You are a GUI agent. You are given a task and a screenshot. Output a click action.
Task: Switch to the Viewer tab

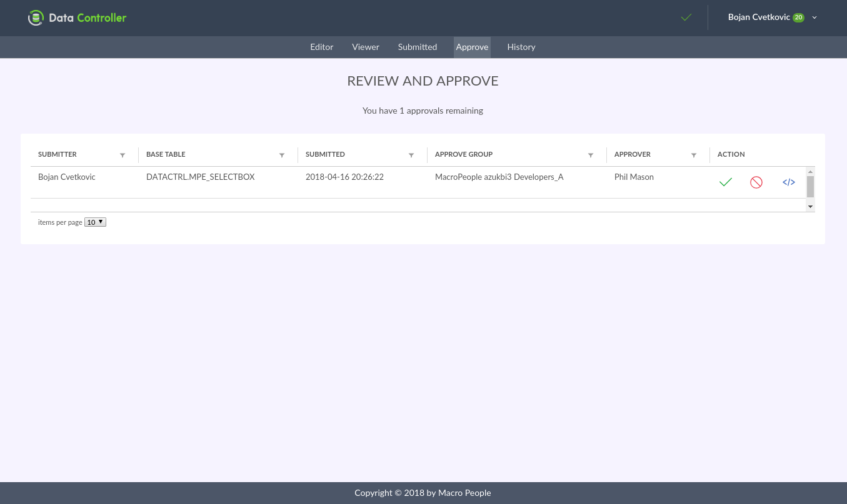366,47
